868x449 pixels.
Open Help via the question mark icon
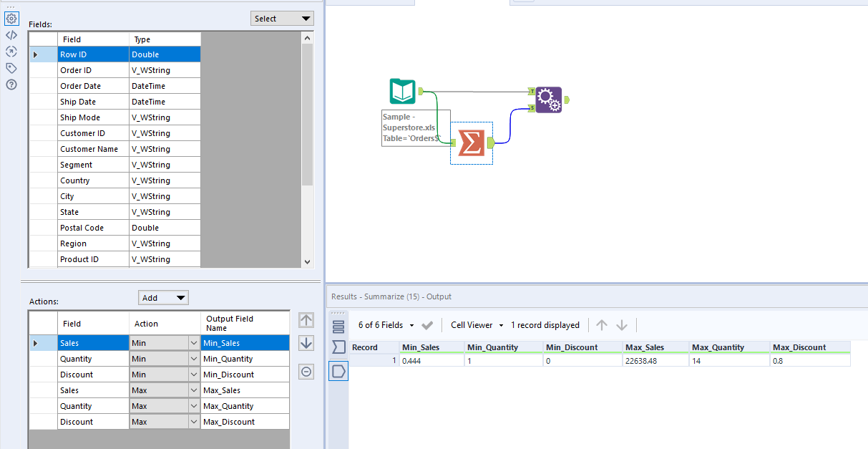[11, 84]
